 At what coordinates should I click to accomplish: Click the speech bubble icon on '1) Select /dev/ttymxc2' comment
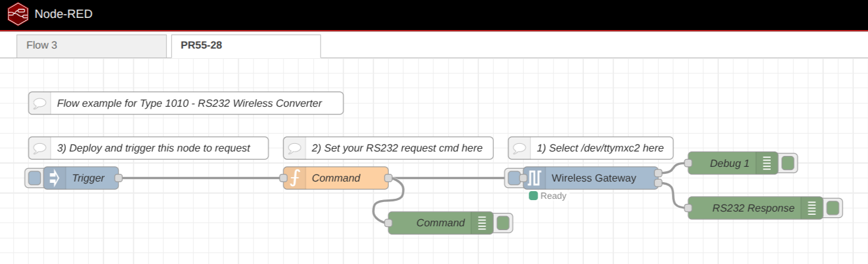point(519,148)
